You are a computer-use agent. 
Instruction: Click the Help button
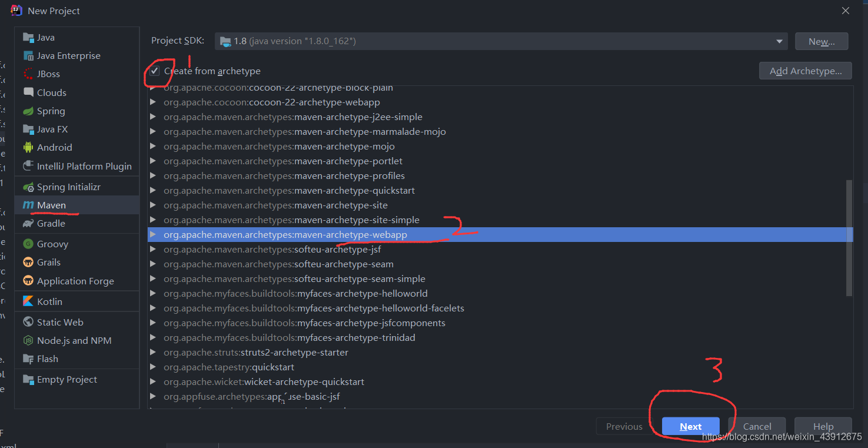(823, 426)
